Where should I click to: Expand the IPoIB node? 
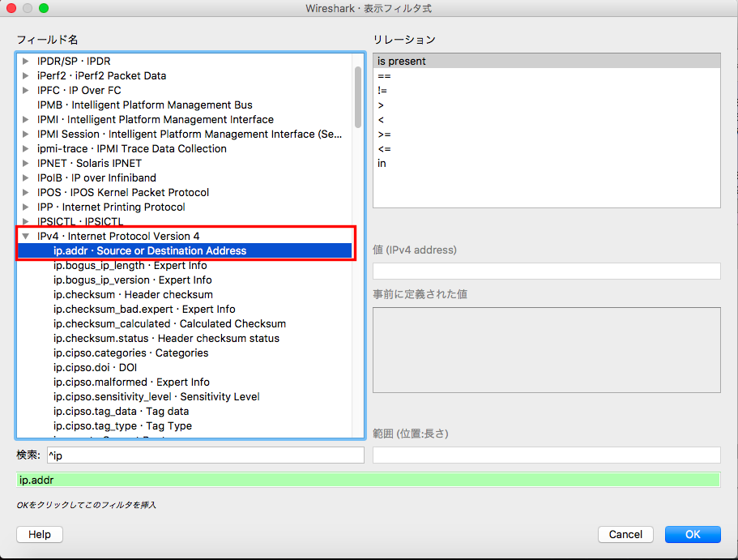click(26, 178)
